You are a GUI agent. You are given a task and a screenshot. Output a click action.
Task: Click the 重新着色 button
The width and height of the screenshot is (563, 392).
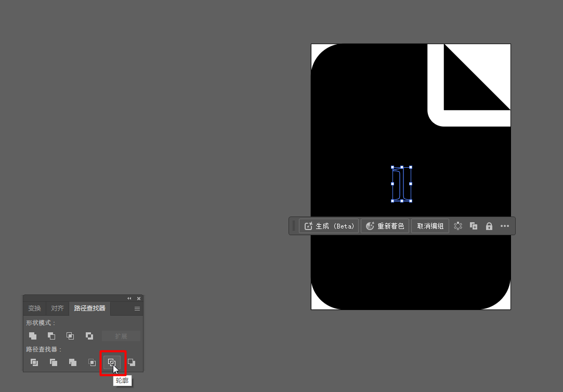[x=385, y=226]
